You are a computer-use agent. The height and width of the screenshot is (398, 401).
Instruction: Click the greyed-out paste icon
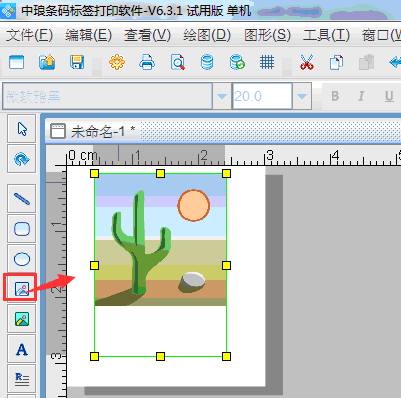366,62
